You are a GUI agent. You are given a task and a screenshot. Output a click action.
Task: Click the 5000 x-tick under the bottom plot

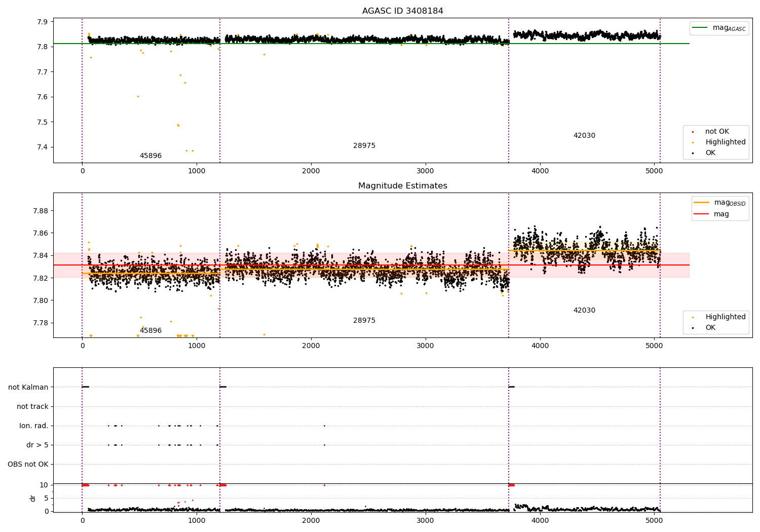point(654,519)
